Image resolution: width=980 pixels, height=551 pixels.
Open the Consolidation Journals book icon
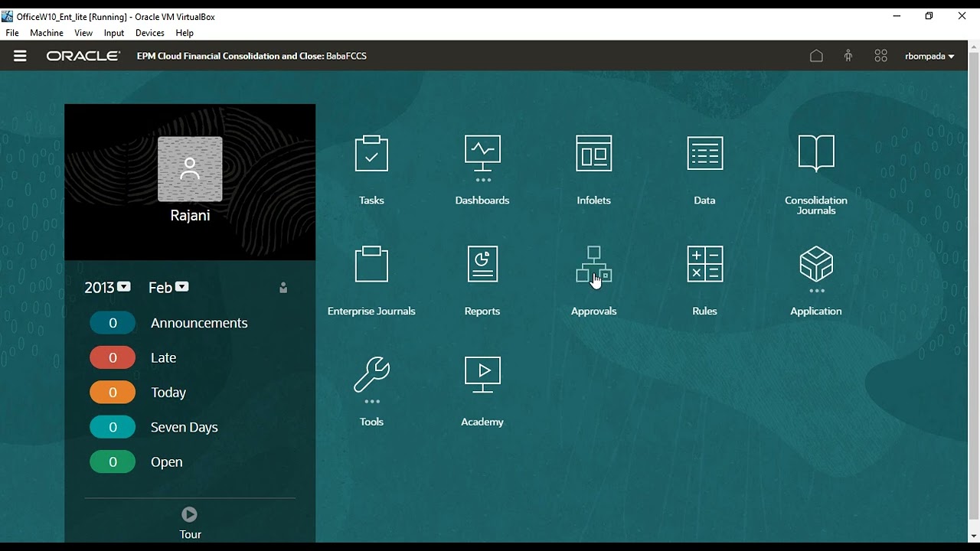pos(816,153)
